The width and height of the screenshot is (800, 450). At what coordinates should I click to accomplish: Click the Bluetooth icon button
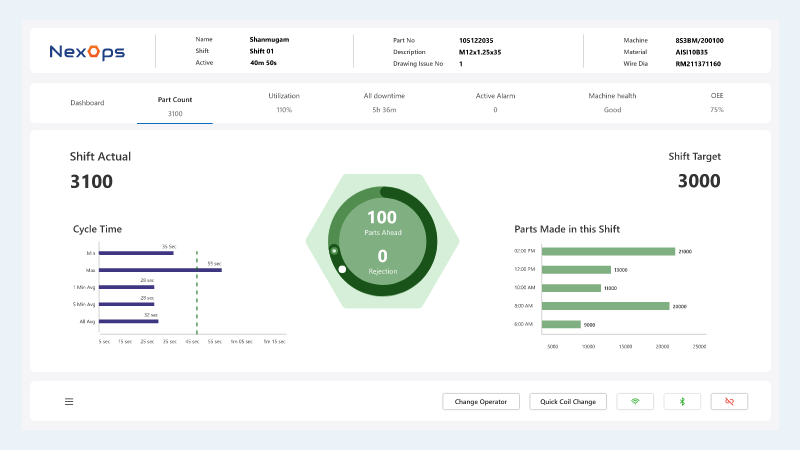pyautogui.click(x=682, y=402)
